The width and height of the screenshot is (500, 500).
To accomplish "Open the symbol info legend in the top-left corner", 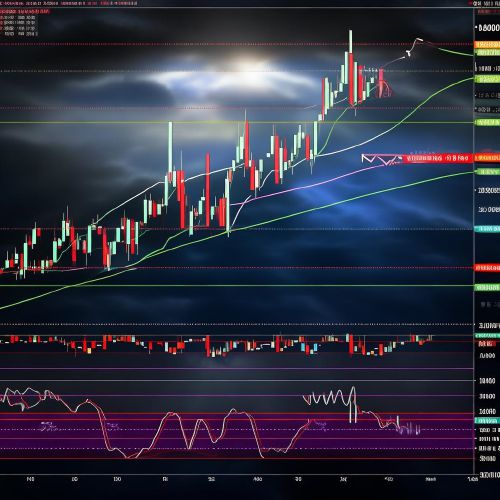I will (25, 23).
